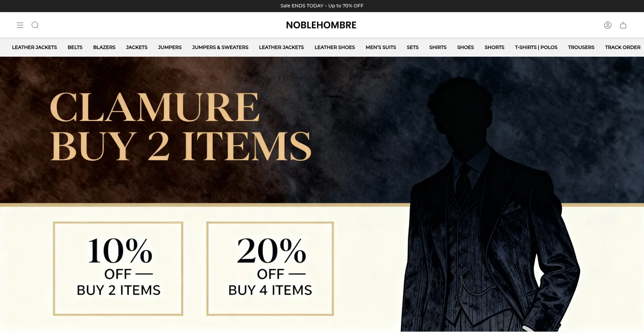Open T-Shirts | Polos category

536,47
